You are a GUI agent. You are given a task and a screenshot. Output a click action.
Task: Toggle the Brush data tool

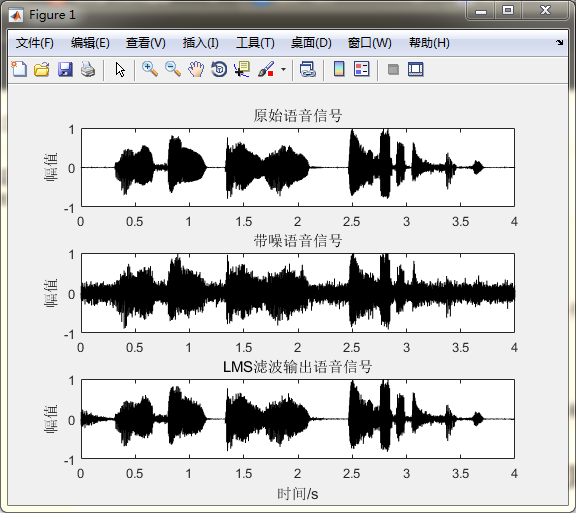click(266, 69)
